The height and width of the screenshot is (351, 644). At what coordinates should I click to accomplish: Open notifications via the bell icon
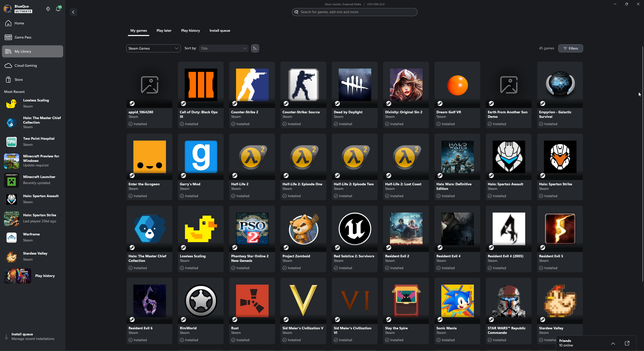58,9
